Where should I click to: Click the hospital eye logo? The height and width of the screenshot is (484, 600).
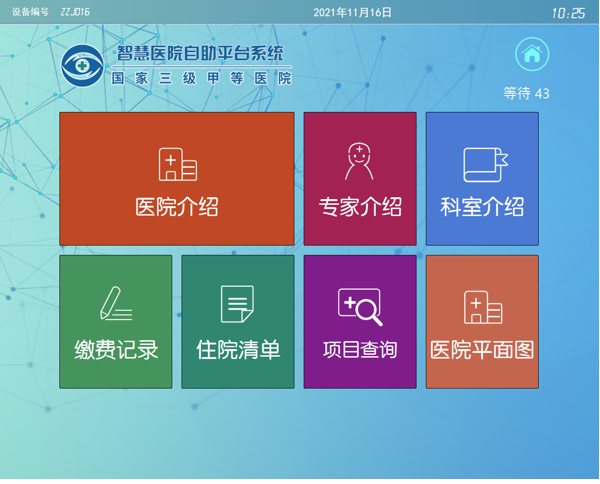(82, 66)
